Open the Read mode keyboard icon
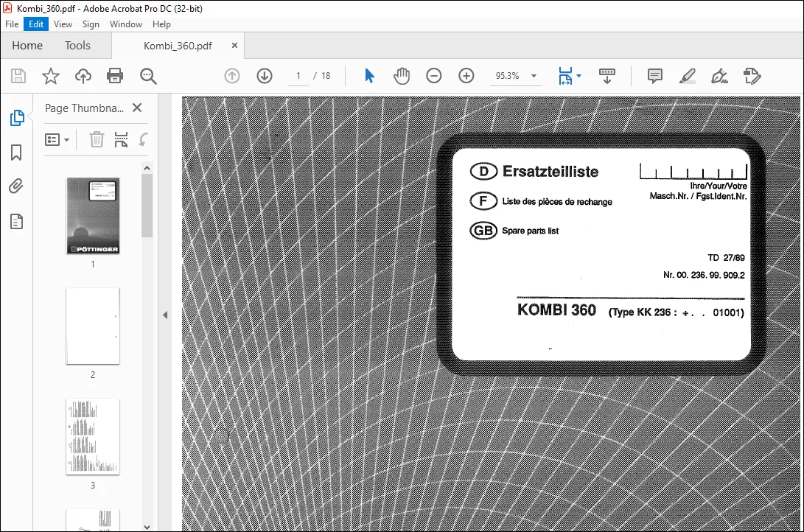The image size is (804, 532). (607, 76)
